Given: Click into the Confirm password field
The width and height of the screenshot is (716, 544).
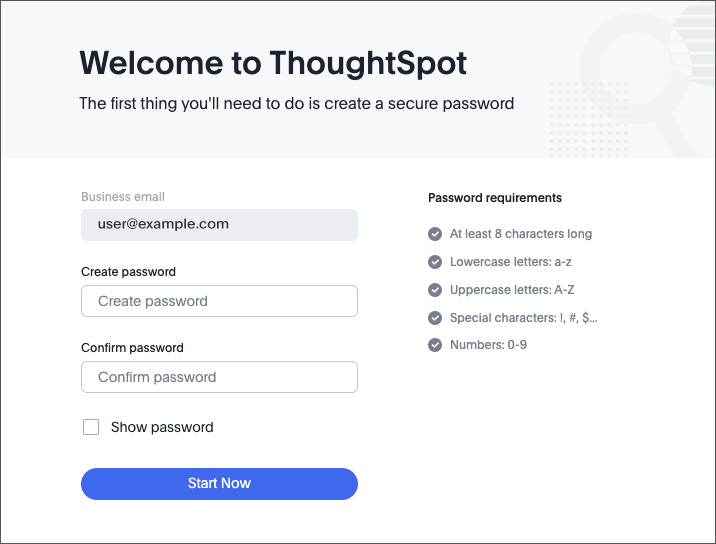Looking at the screenshot, I should [219, 377].
